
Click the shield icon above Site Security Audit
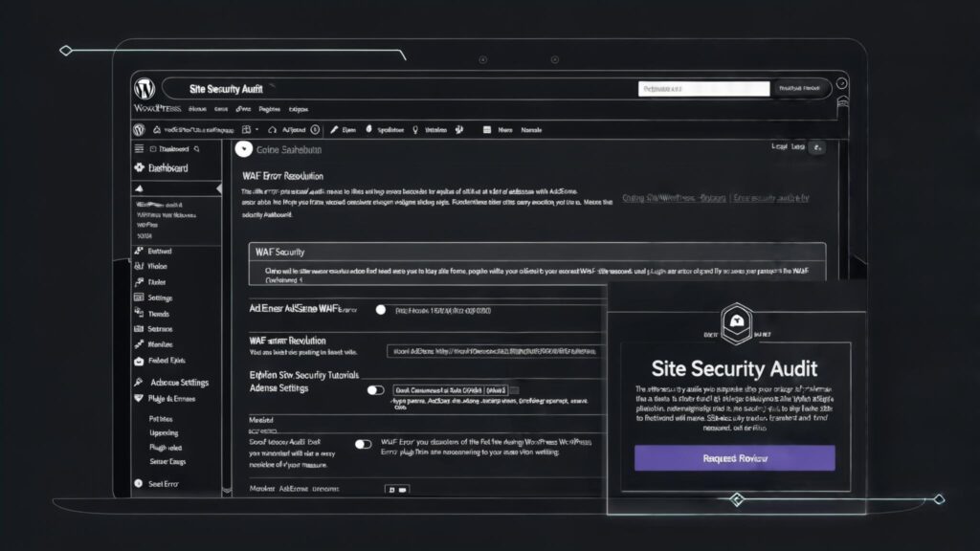[735, 320]
